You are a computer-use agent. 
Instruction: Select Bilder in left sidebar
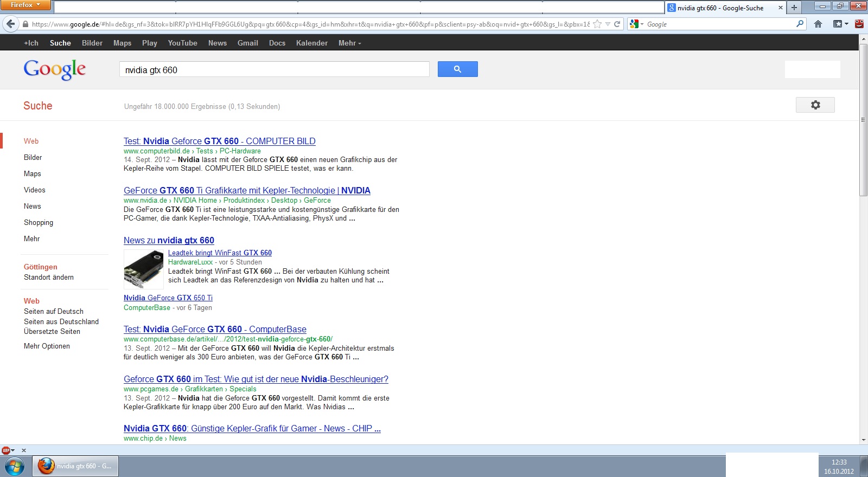(33, 157)
